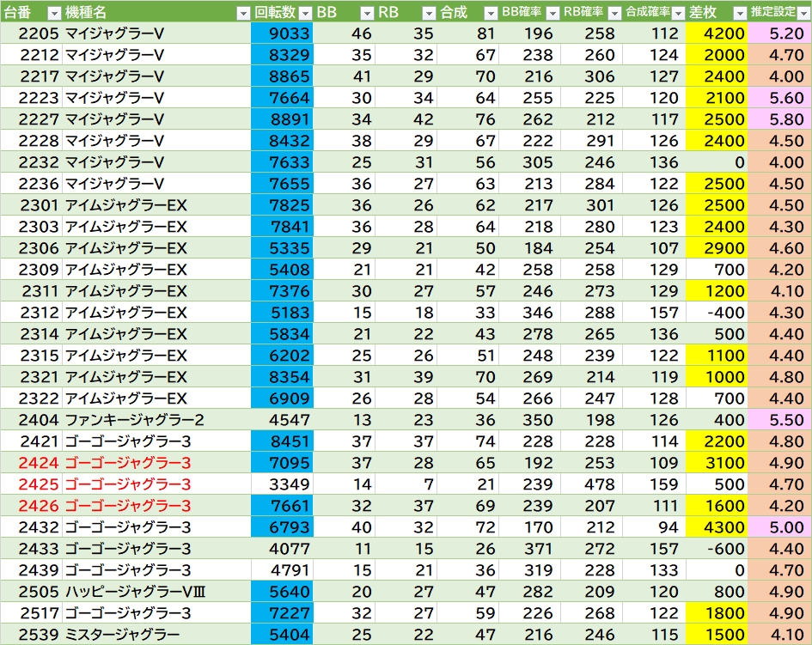The image size is (812, 645).
Task: Select the 差枚 cell showing 2900
Action: [x=717, y=248]
